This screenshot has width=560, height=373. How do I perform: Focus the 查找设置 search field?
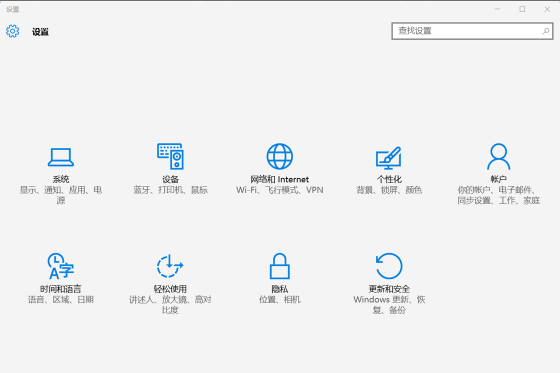tap(472, 31)
